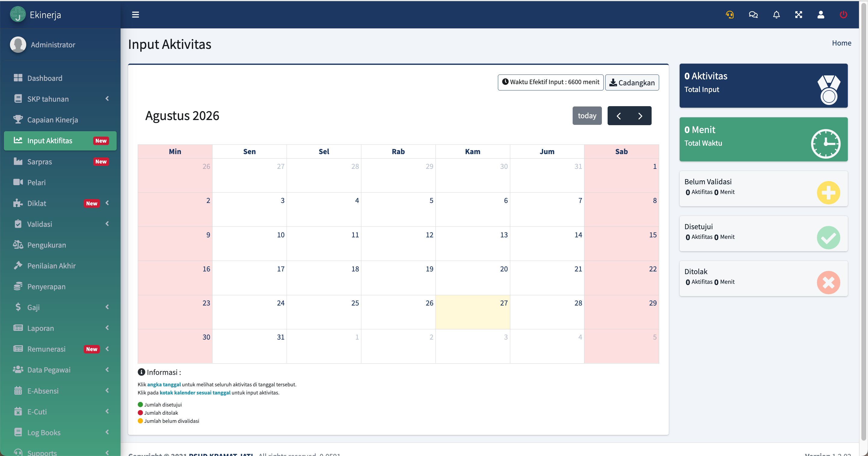Screen dimensions: 868x456
Task: Open the Sarpras menu item
Action: coord(60,162)
